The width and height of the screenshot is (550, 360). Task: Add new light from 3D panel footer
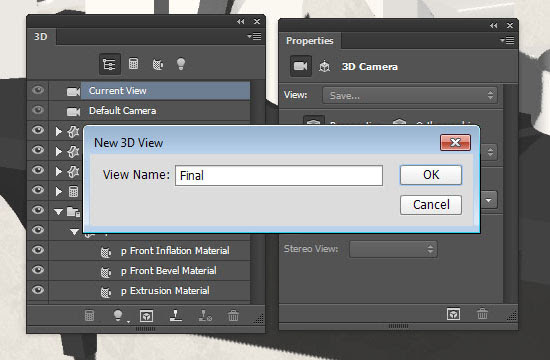[x=118, y=316]
